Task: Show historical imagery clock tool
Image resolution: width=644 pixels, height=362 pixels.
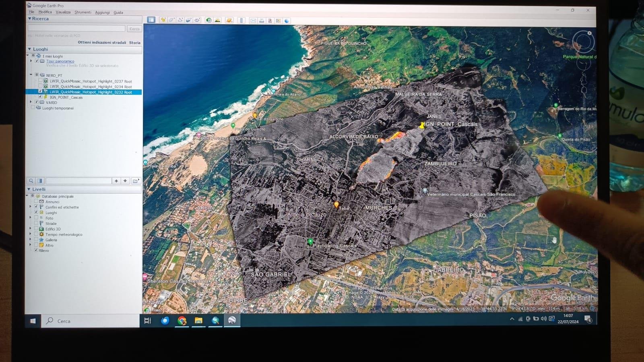Action: point(209,20)
